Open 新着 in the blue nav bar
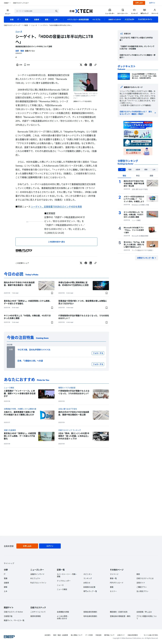This screenshot has height=644, width=162. [12, 20]
